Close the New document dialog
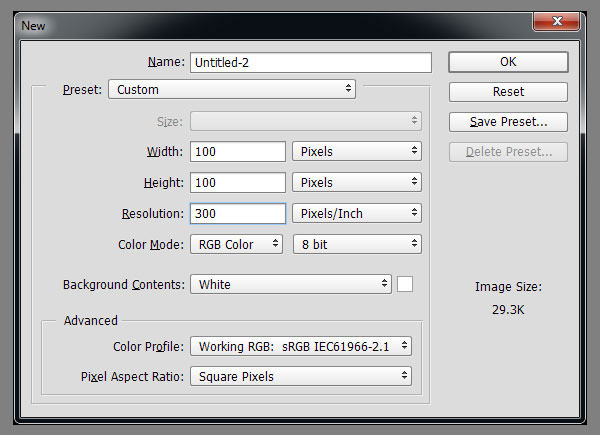The image size is (600, 435). pyautogui.click(x=557, y=21)
